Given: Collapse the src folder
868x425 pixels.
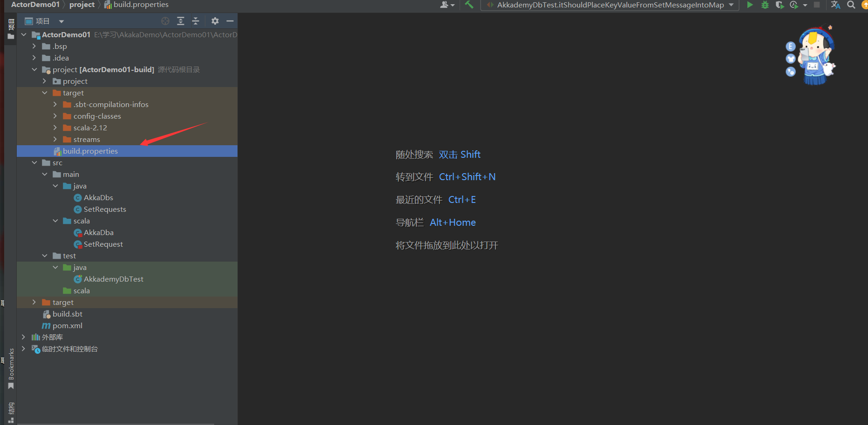Looking at the screenshot, I should pyautogui.click(x=34, y=162).
